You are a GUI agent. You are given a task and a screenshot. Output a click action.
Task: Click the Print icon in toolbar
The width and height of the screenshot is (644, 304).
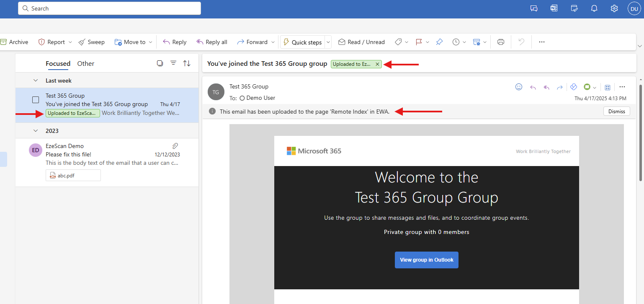tap(500, 42)
